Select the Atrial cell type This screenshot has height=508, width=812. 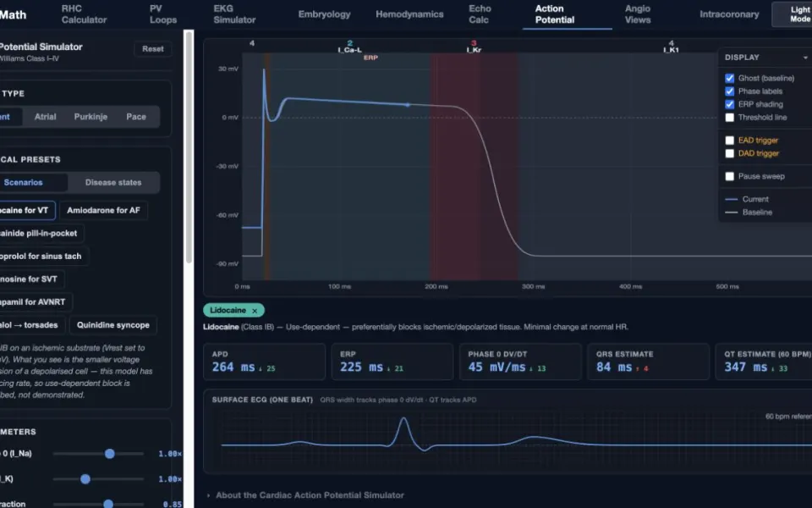(x=45, y=117)
